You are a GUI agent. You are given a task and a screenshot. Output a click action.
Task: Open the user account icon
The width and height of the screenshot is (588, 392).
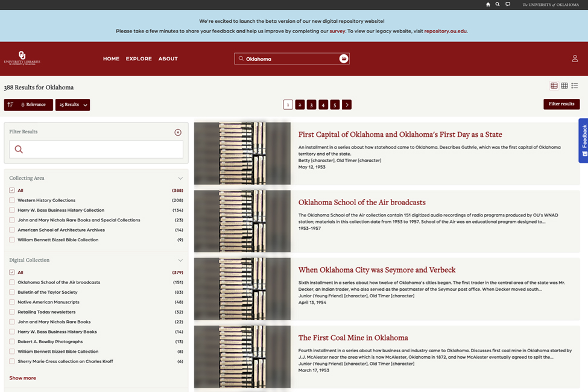[x=575, y=58]
